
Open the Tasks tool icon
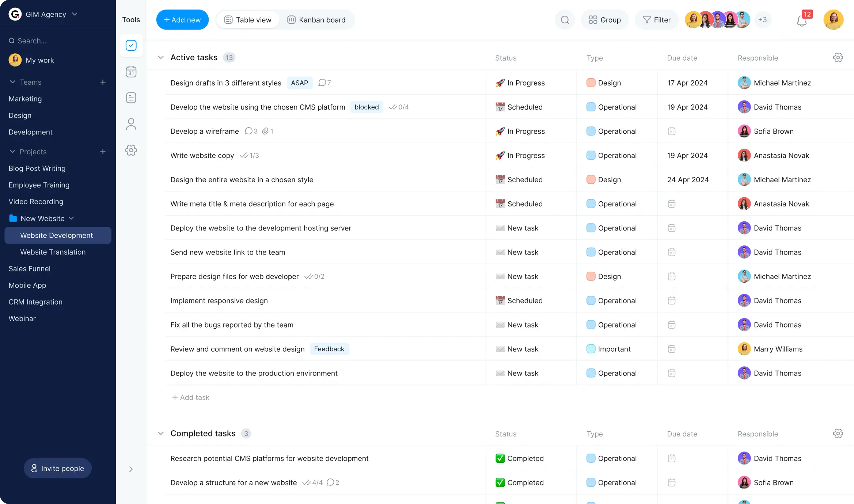[131, 46]
